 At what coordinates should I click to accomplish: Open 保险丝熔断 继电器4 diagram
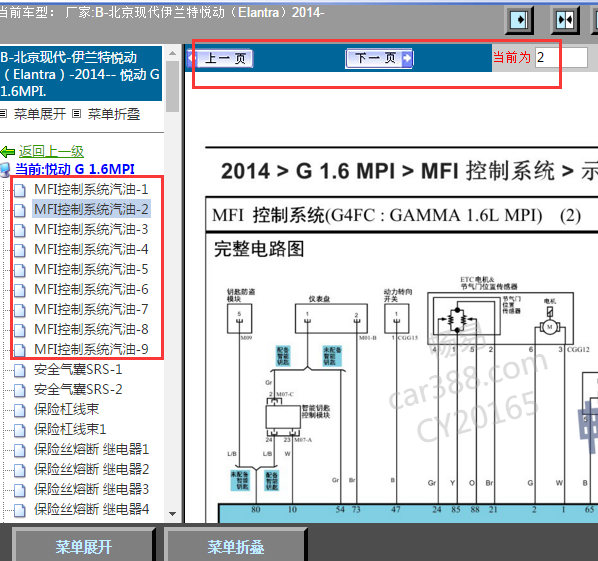(92, 509)
